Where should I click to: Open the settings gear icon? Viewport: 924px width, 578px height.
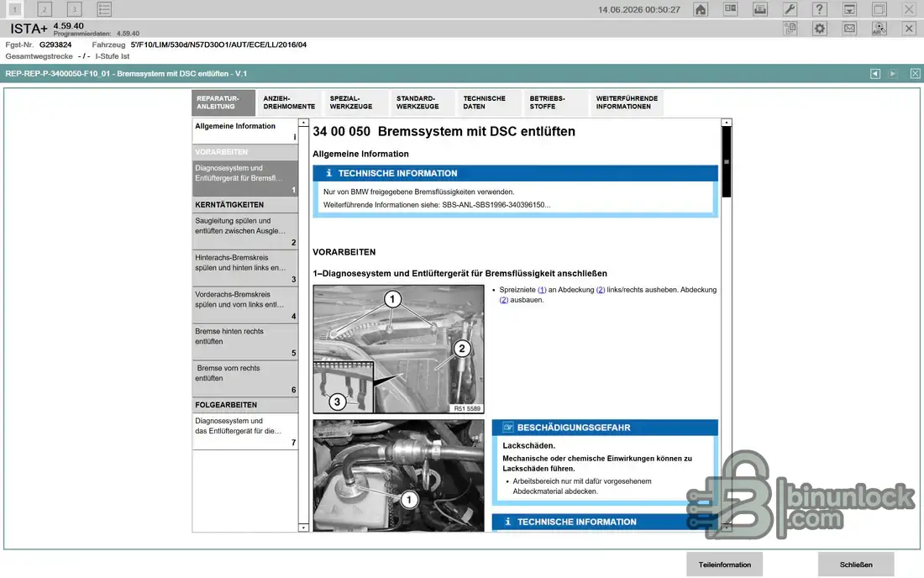(820, 29)
